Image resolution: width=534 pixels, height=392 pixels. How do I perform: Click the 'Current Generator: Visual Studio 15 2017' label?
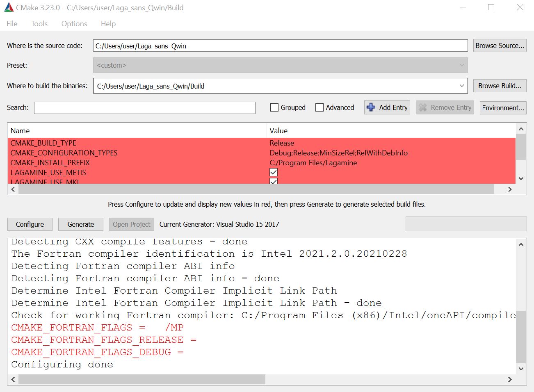point(219,224)
